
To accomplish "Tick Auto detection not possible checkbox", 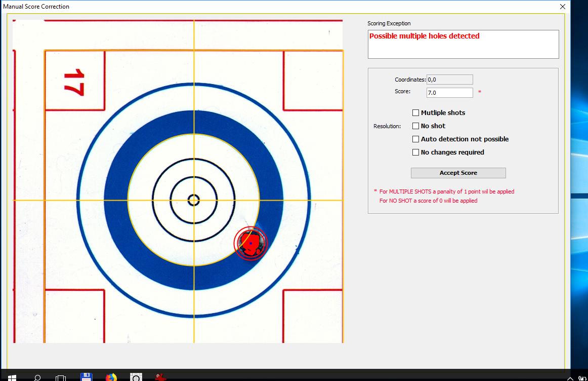I will point(415,139).
